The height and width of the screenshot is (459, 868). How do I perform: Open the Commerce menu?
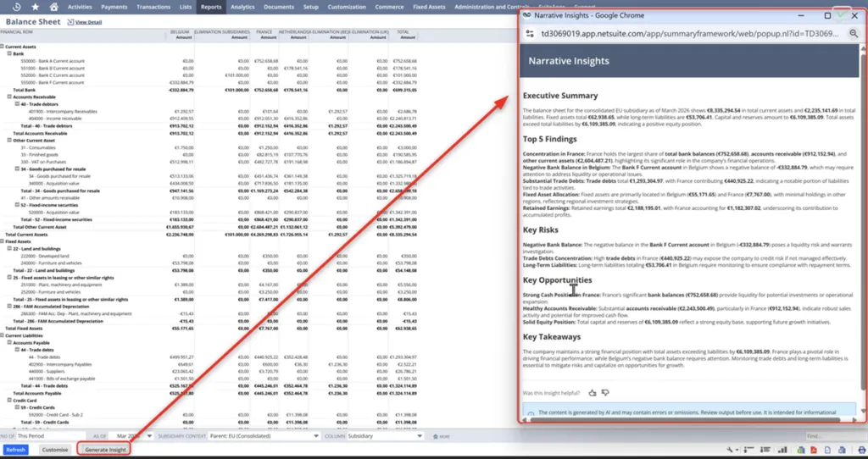pos(389,7)
